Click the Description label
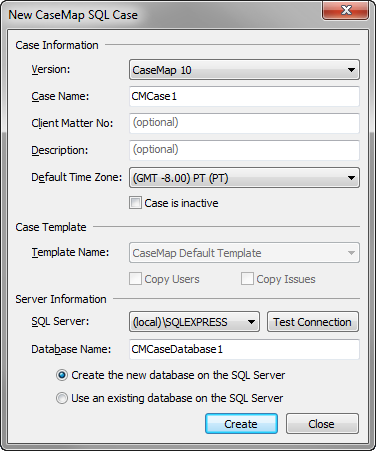The height and width of the screenshot is (451, 376). point(60,150)
